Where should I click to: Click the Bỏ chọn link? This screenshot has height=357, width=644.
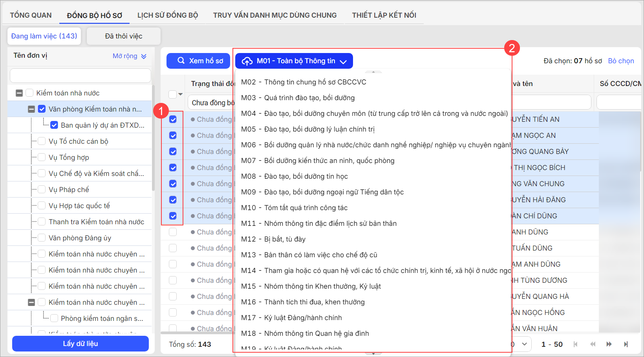click(621, 61)
